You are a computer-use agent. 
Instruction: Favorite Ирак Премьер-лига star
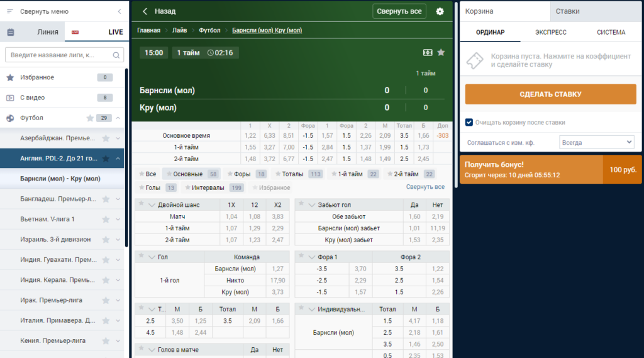click(106, 300)
